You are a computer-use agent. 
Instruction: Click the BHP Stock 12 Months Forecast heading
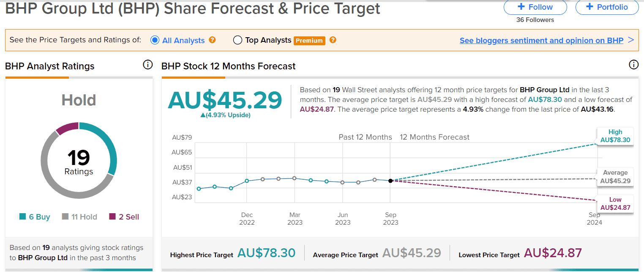tap(229, 66)
